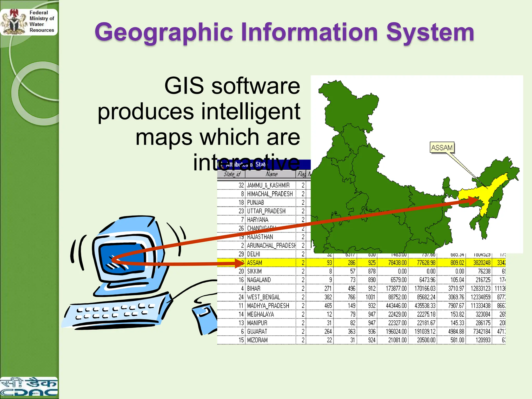Select the ARUNACHAL_PRADESH row name

271,245
